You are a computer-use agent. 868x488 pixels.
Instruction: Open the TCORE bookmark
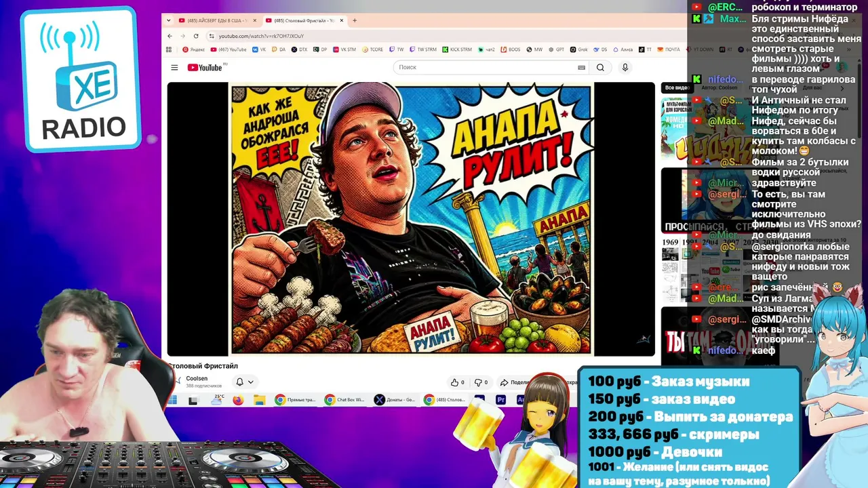point(372,49)
